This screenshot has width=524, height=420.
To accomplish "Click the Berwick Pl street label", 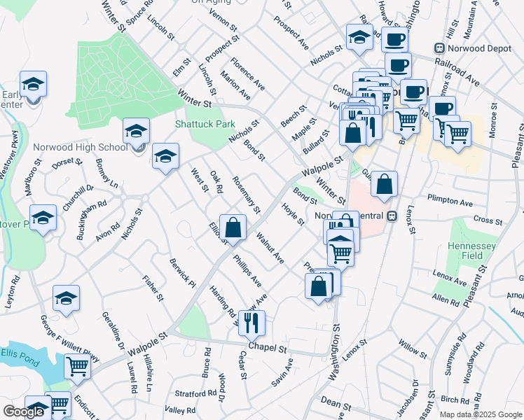I will 182,273.
